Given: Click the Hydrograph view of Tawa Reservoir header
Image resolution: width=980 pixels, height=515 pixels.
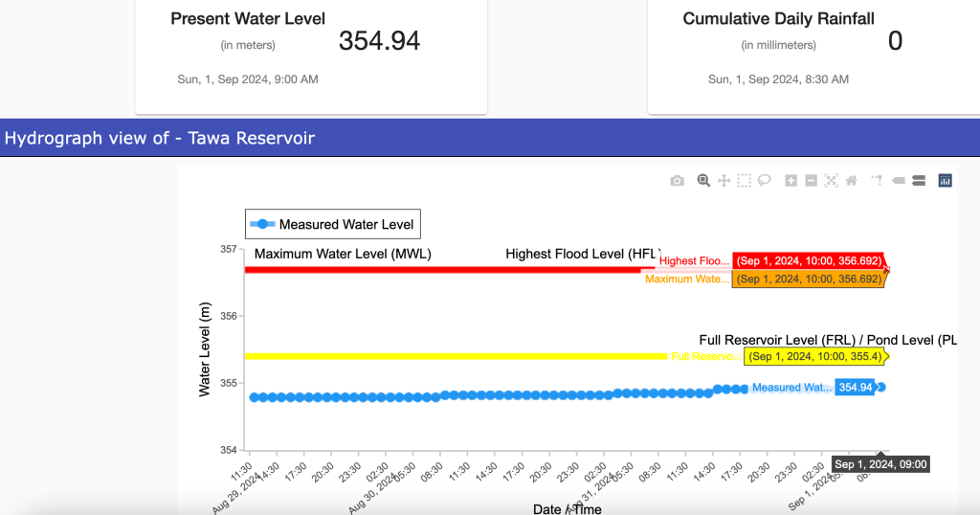Looking at the screenshot, I should click(x=160, y=139).
